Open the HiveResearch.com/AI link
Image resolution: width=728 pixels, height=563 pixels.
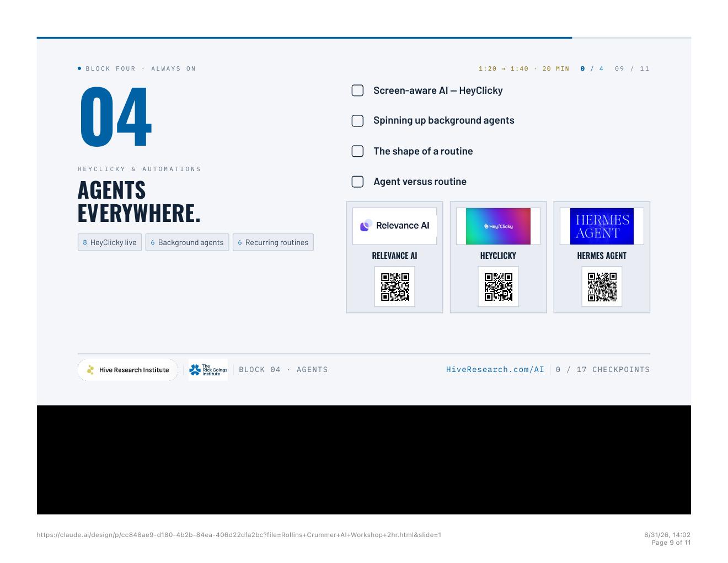coord(495,370)
